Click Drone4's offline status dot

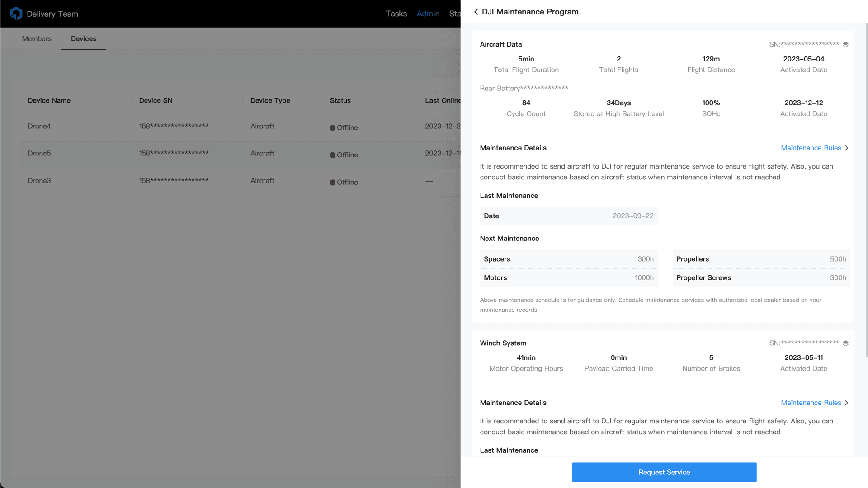click(333, 128)
